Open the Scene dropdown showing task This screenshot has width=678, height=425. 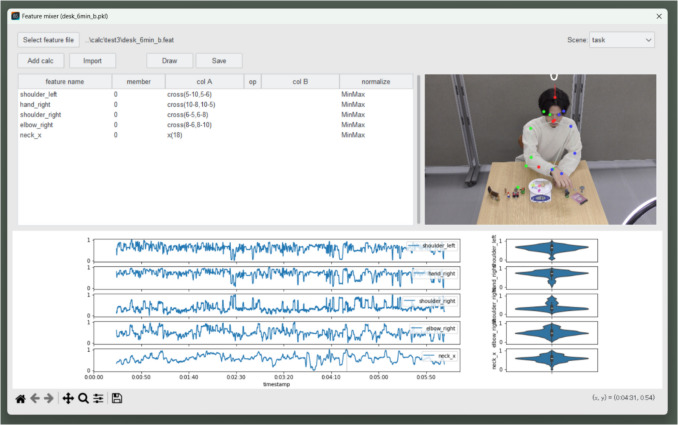pos(622,40)
